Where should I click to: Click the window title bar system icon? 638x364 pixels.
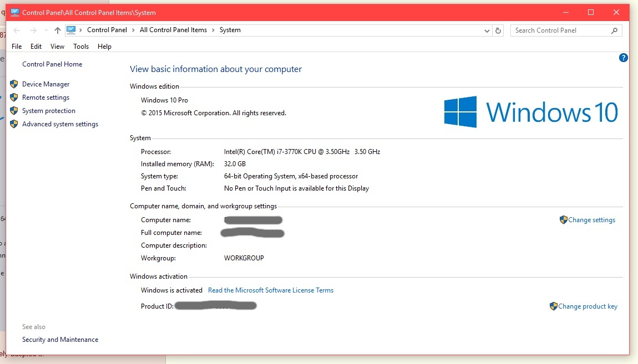point(15,13)
